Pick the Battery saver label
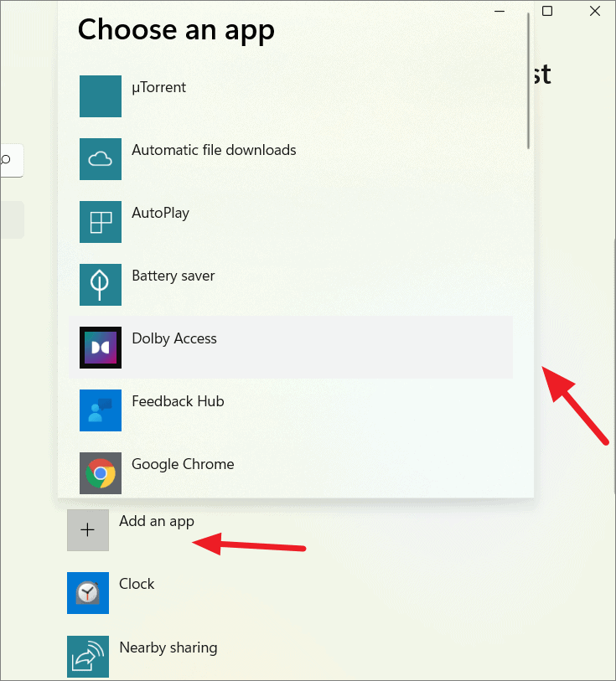616x681 pixels. 173,276
